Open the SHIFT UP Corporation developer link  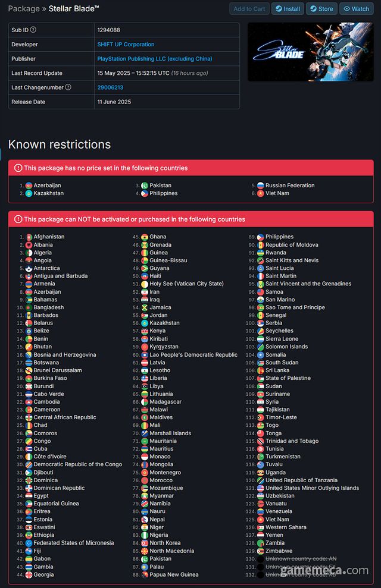point(126,45)
